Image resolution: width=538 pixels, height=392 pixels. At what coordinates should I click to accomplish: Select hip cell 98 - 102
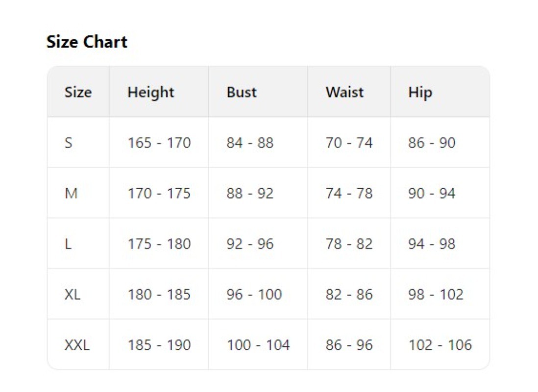436,294
